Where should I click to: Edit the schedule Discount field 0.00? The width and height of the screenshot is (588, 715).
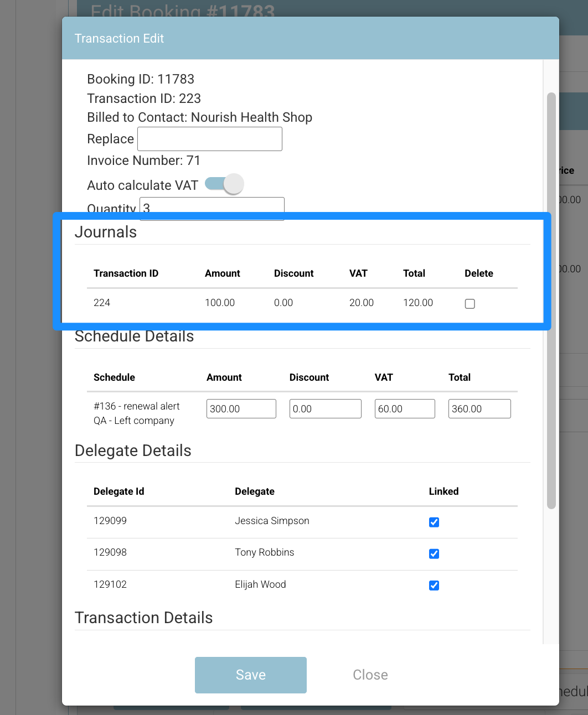[x=326, y=408]
